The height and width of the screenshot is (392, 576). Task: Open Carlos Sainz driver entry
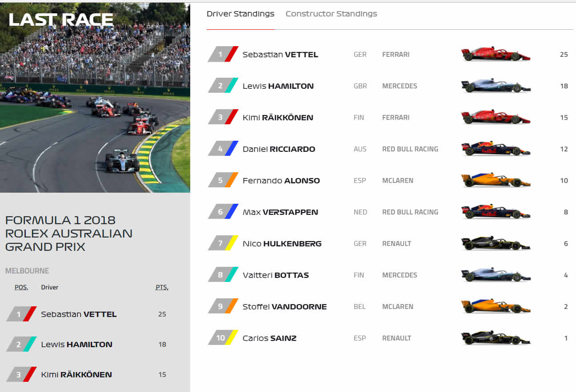(269, 338)
